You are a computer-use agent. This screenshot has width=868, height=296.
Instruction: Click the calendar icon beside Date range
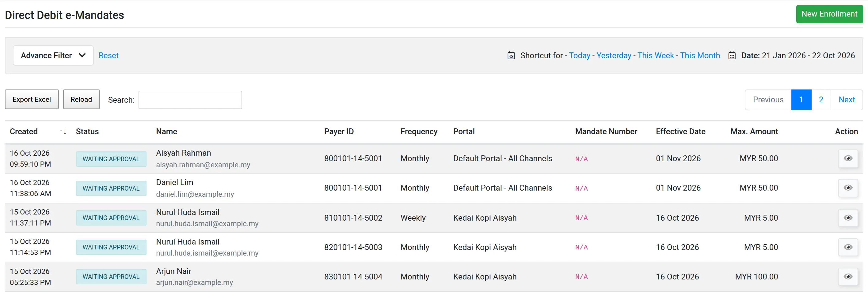point(732,55)
